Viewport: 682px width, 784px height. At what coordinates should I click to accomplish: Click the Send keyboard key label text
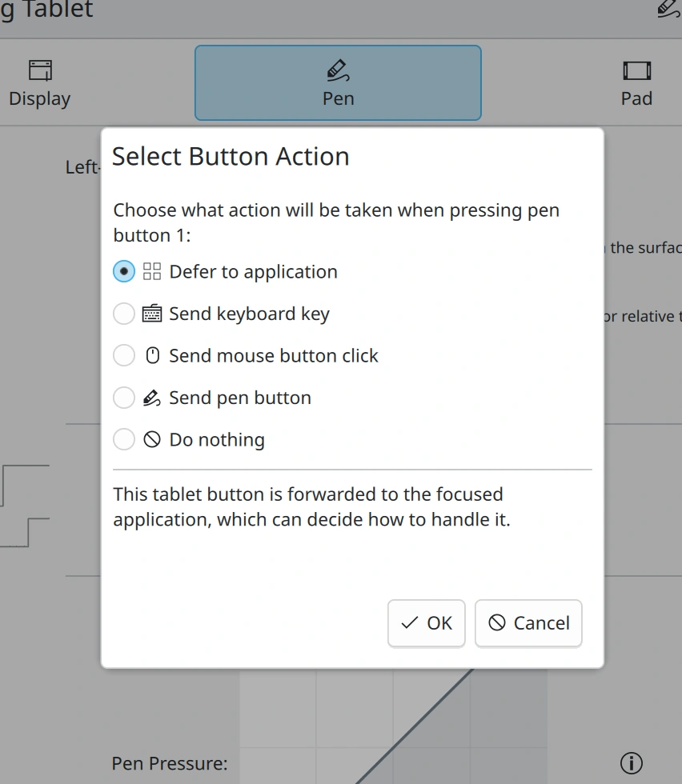(249, 314)
